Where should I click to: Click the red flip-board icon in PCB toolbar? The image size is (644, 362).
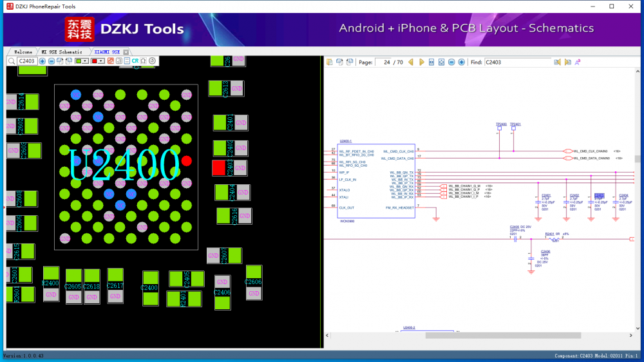click(x=111, y=61)
